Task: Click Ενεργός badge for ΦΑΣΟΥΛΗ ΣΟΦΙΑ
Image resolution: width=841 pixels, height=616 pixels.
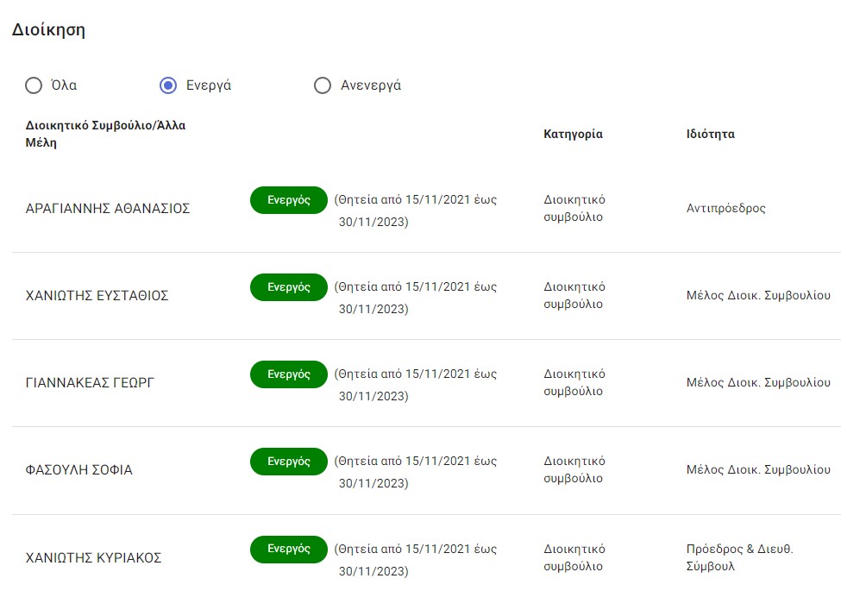Action: pyautogui.click(x=288, y=462)
